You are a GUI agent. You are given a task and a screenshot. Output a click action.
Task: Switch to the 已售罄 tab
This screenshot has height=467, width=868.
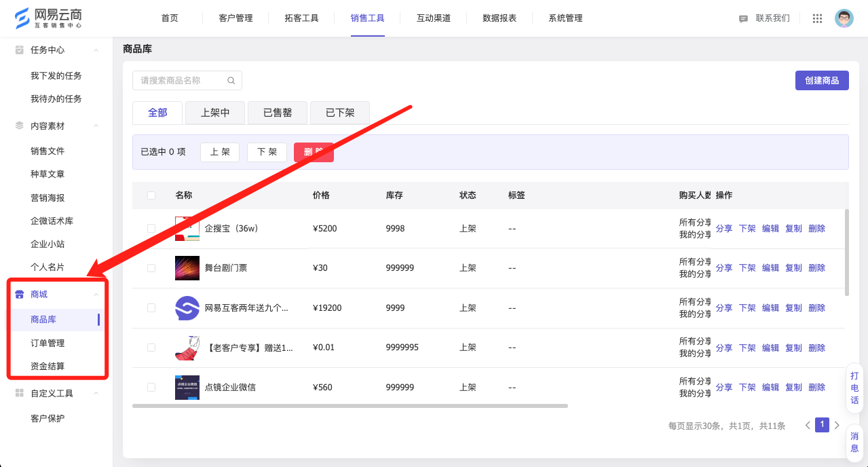coord(278,113)
